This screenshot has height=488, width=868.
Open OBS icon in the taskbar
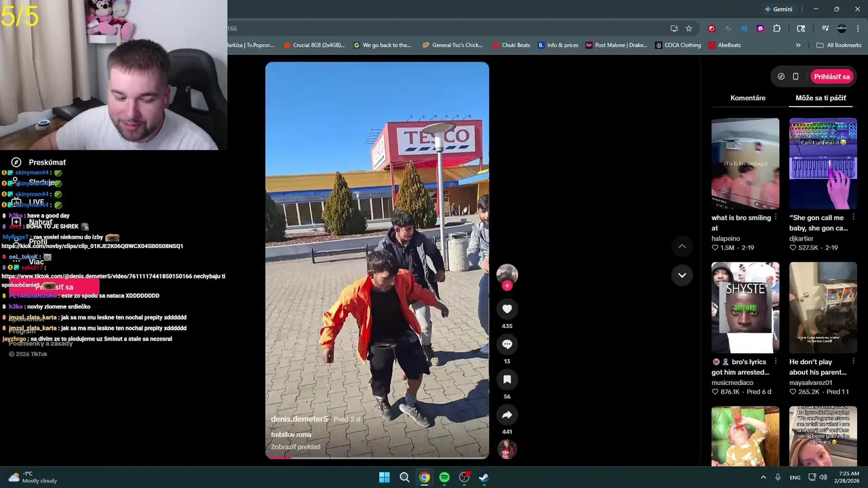pos(464,477)
